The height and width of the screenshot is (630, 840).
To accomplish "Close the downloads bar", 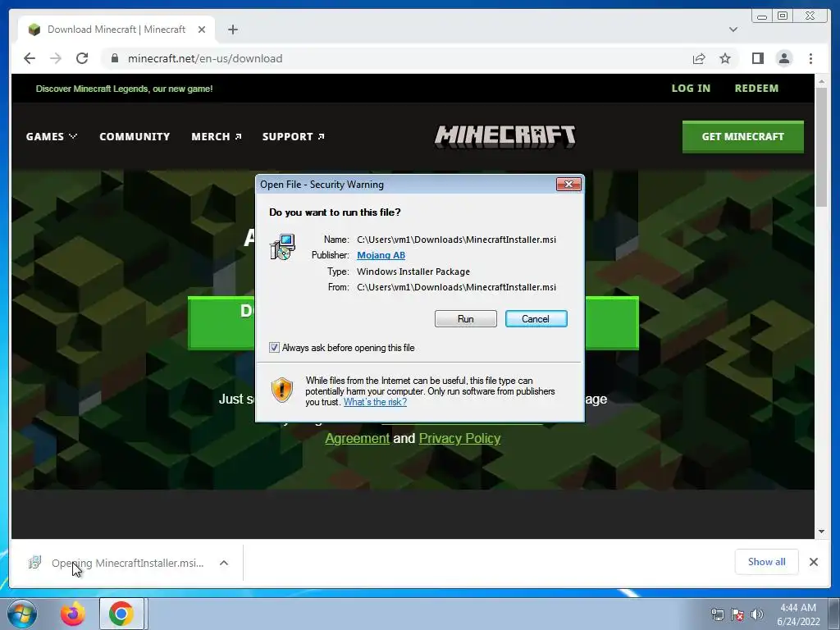I will tap(813, 562).
